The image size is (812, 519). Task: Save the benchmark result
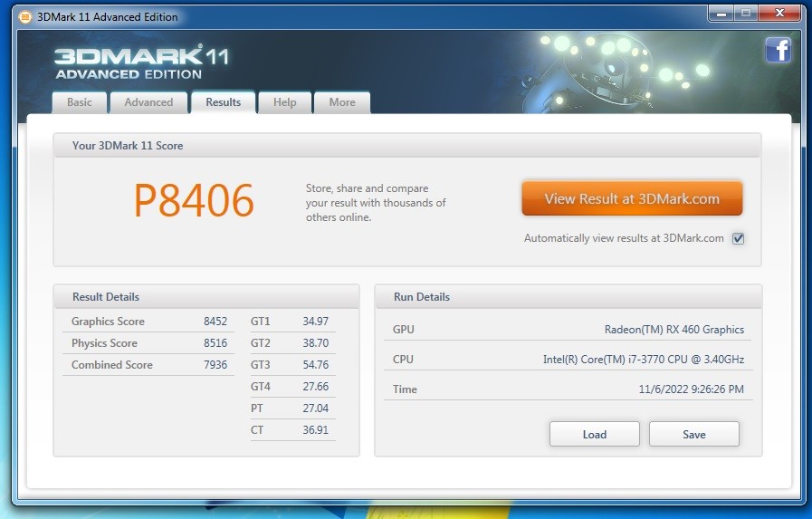point(694,434)
